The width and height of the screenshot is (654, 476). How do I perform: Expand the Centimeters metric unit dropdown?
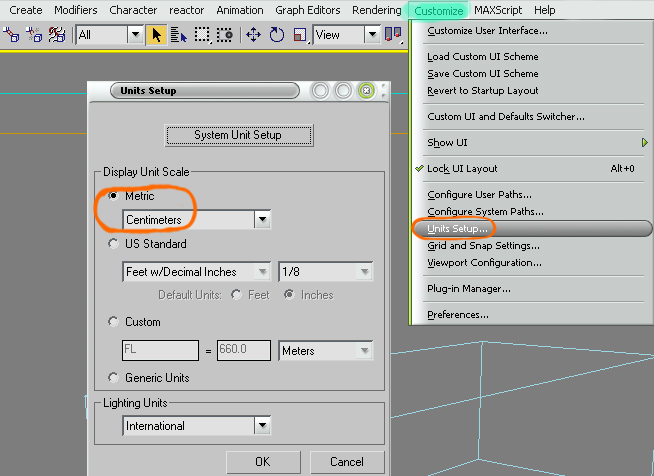(x=262, y=219)
